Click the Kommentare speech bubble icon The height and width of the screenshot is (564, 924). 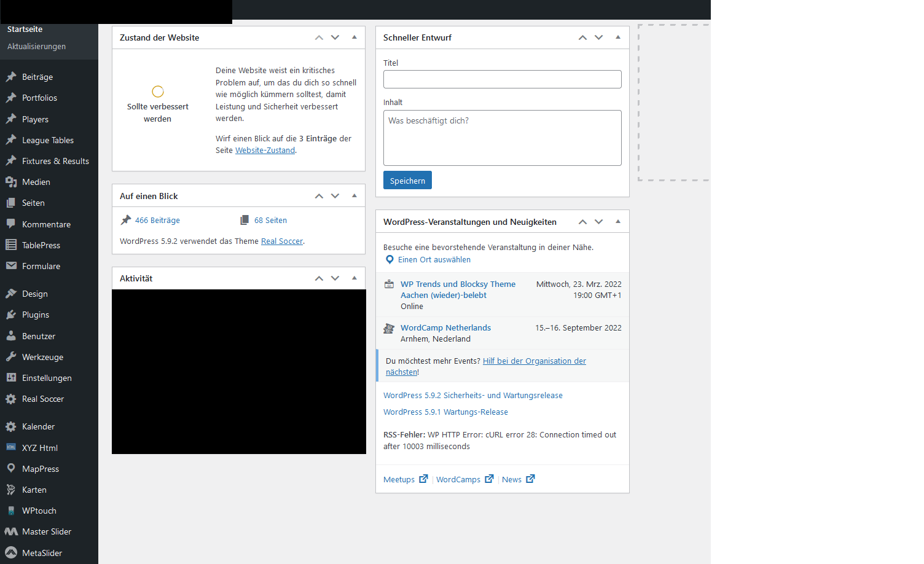tap(11, 224)
